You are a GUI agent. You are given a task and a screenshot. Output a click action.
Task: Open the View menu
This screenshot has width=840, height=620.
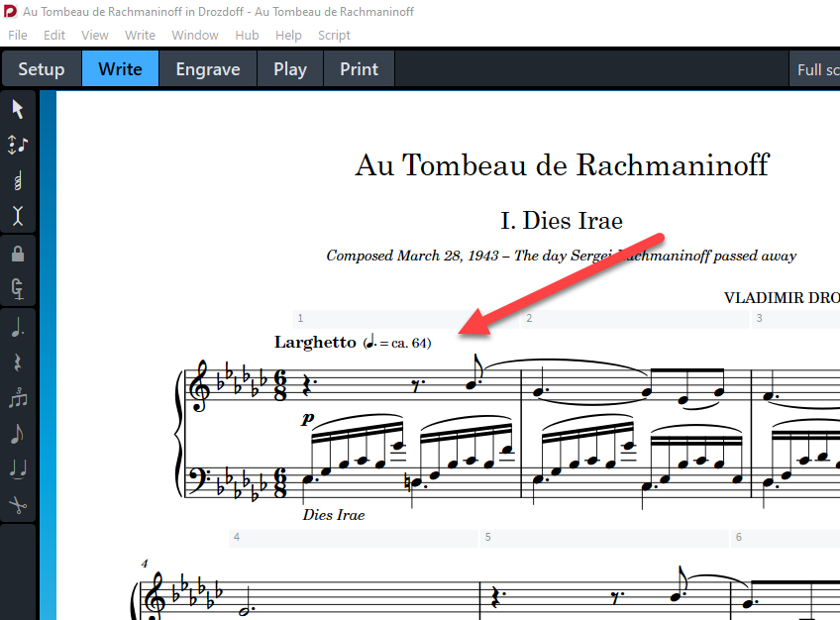point(95,36)
